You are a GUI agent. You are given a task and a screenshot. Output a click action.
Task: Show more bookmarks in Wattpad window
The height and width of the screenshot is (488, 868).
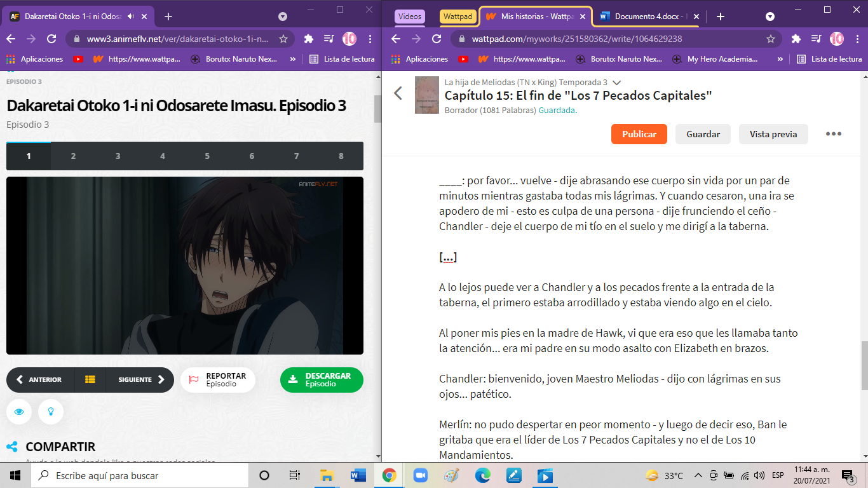pos(780,59)
